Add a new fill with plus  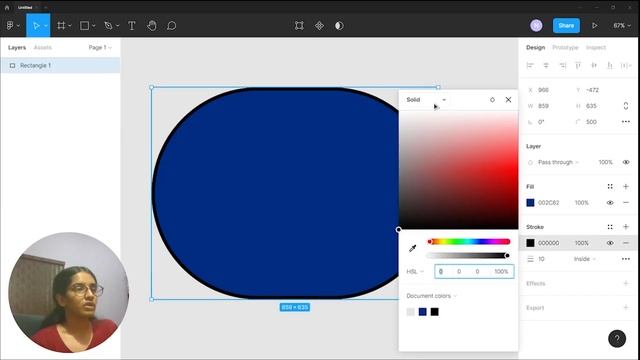point(626,187)
